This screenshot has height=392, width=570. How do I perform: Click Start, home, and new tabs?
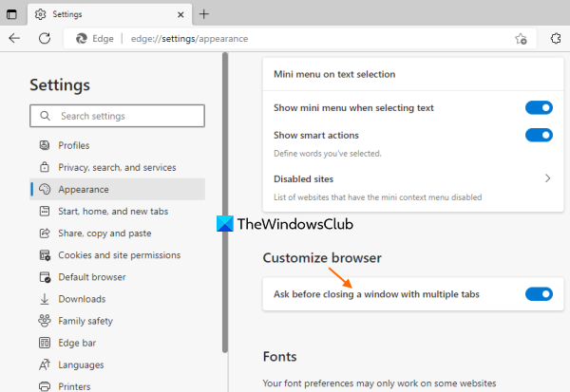click(113, 211)
